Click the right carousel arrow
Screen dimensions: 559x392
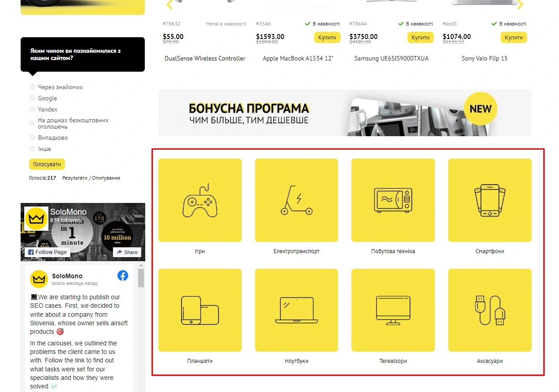click(x=520, y=5)
